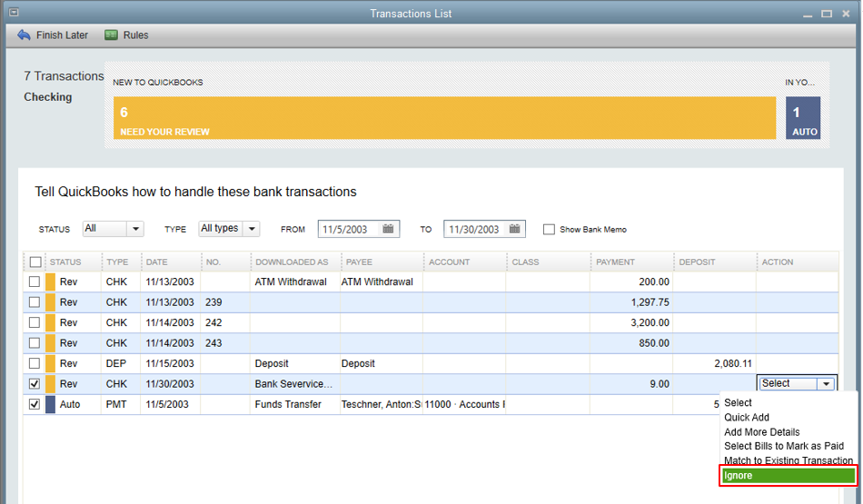The width and height of the screenshot is (863, 504).
Task: Open the Rules list icon
Action: click(x=111, y=35)
